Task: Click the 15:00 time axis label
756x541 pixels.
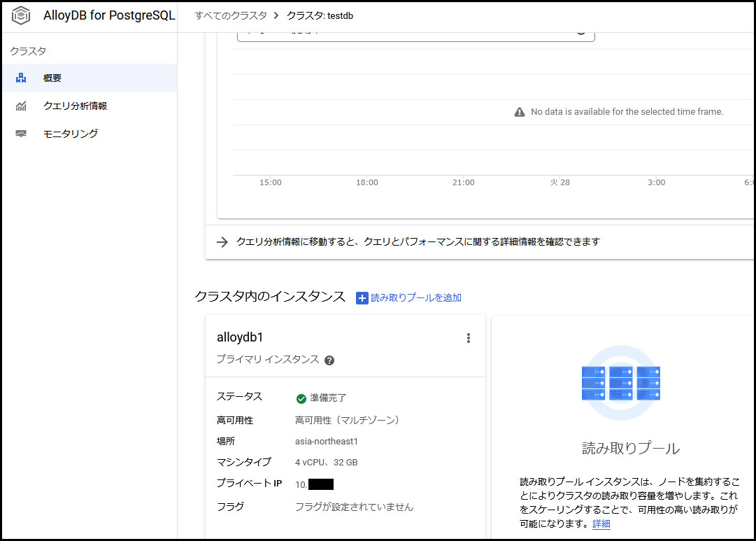Action: click(x=271, y=183)
